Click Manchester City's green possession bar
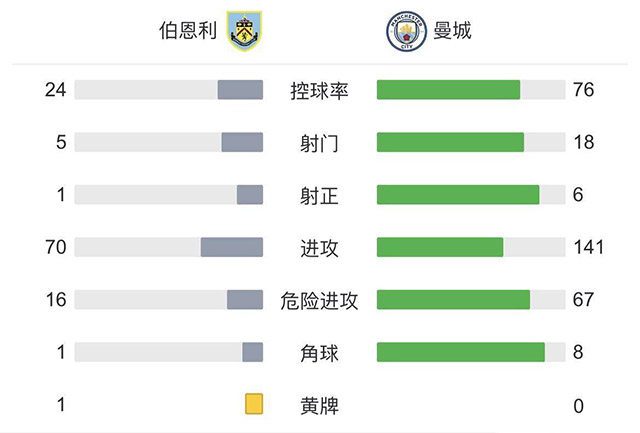 coord(448,90)
